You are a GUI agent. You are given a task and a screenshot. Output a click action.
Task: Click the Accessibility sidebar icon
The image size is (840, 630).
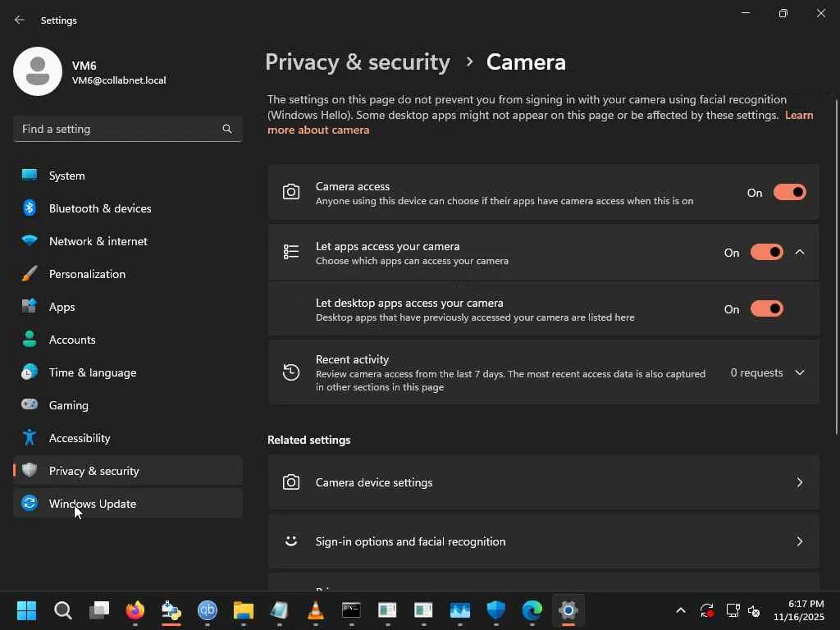click(x=30, y=438)
